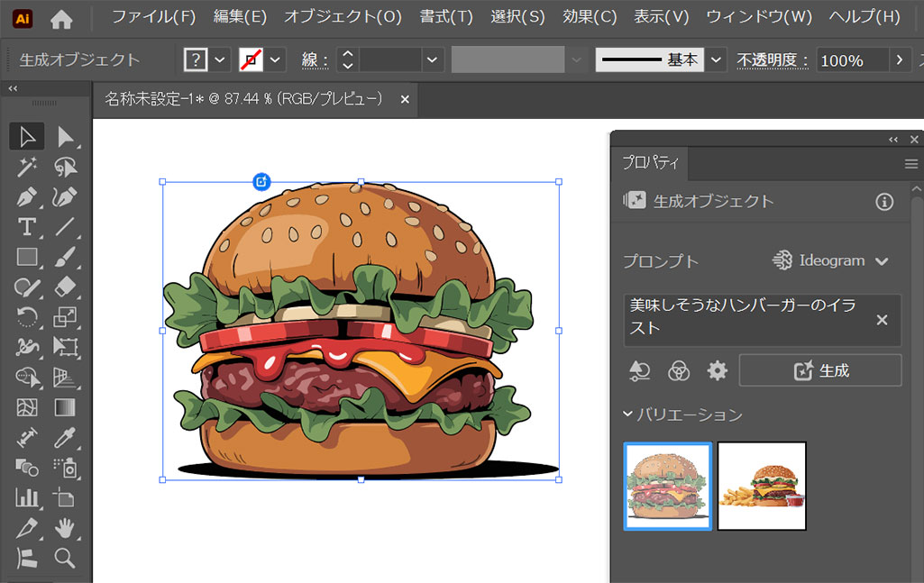Image resolution: width=924 pixels, height=583 pixels.
Task: Open the stroke color swatch
Action: pyautogui.click(x=251, y=60)
